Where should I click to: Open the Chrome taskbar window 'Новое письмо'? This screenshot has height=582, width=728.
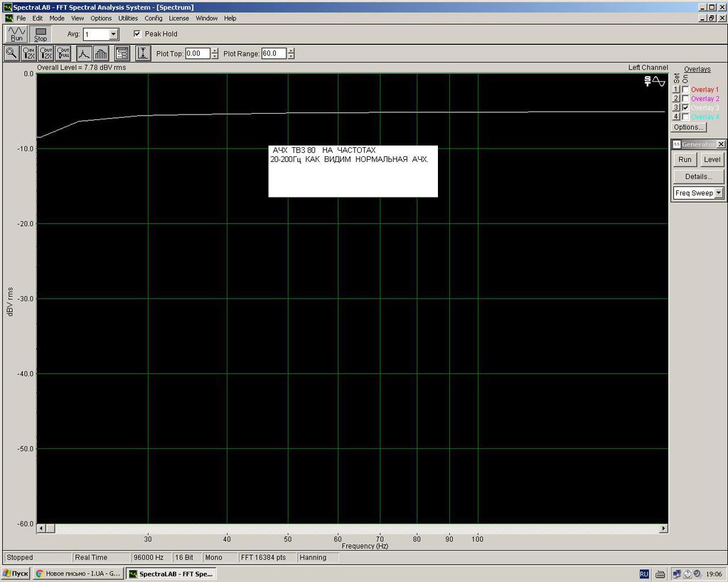pos(78,573)
